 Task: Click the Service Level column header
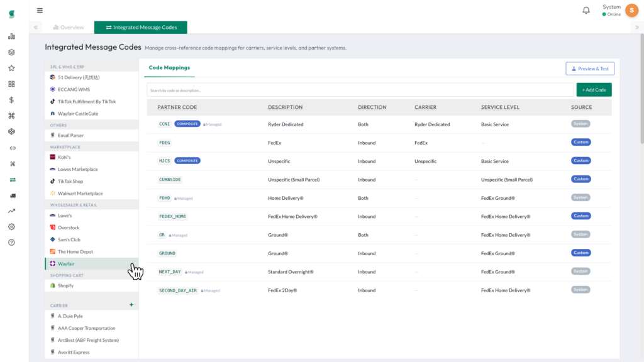click(x=500, y=107)
